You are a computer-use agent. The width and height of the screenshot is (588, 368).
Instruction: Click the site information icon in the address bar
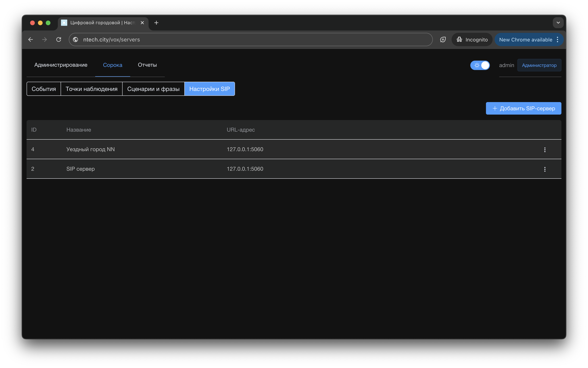pyautogui.click(x=76, y=39)
